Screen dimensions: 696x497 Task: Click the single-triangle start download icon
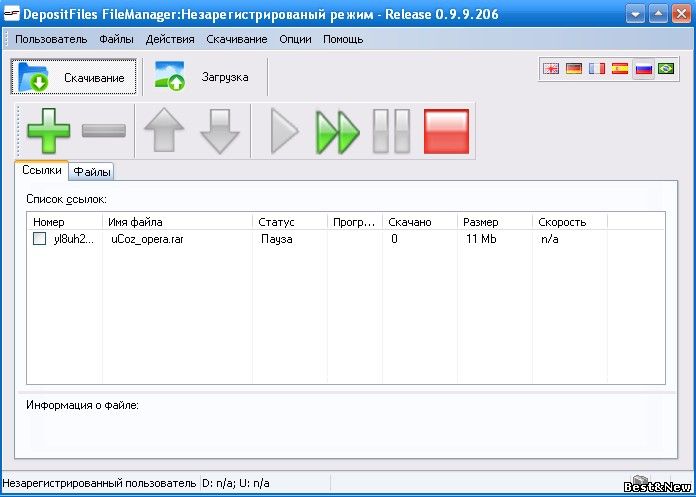coord(284,131)
